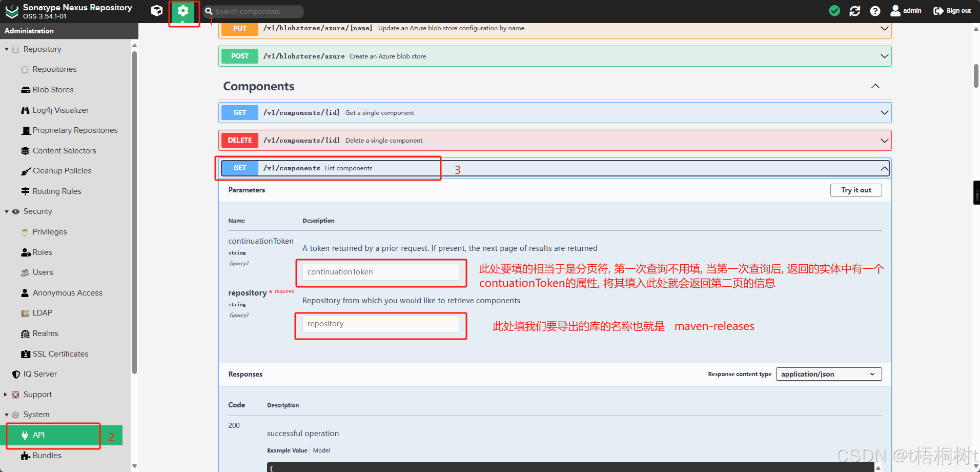Screen dimensions: 980x472
Task: Click the LDAP book icon
Action: (x=25, y=313)
